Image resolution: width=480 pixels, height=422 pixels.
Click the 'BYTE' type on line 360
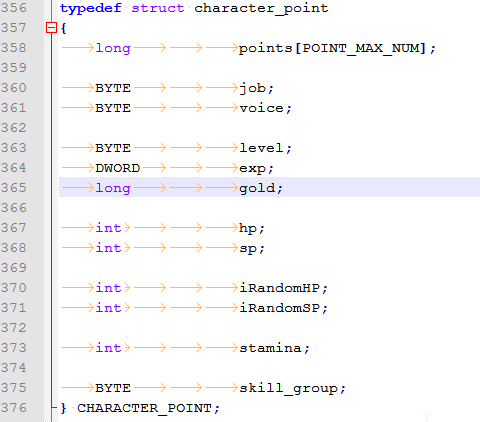coord(113,88)
